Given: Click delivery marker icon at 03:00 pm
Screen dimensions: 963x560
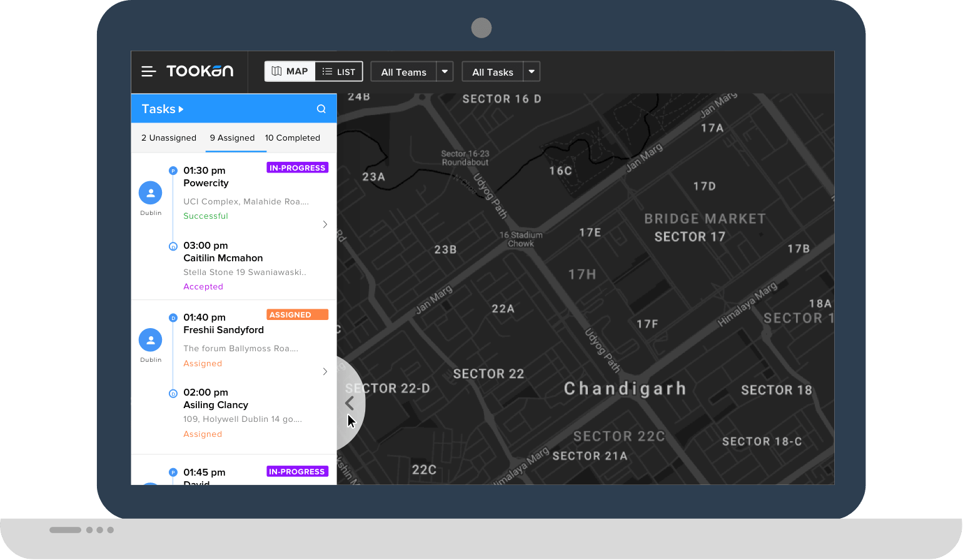Looking at the screenshot, I should [x=173, y=246].
